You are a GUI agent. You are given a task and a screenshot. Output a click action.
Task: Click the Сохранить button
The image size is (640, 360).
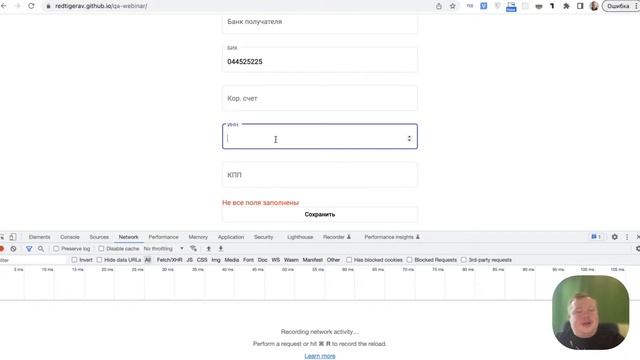click(x=320, y=214)
